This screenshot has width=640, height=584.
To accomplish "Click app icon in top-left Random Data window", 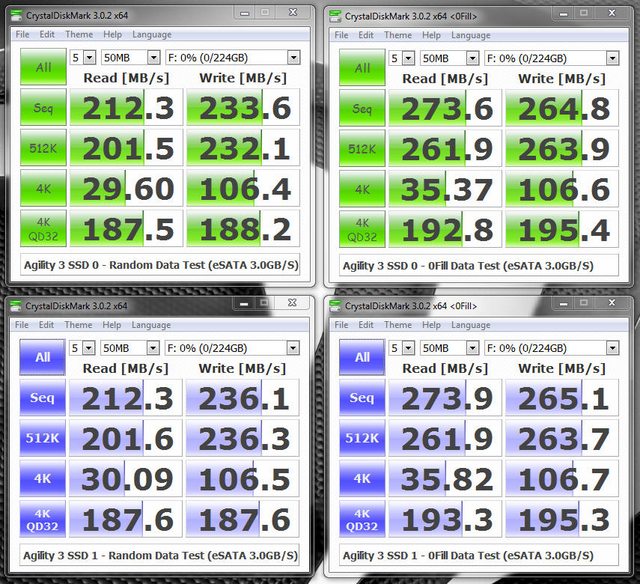I will coord(16,16).
